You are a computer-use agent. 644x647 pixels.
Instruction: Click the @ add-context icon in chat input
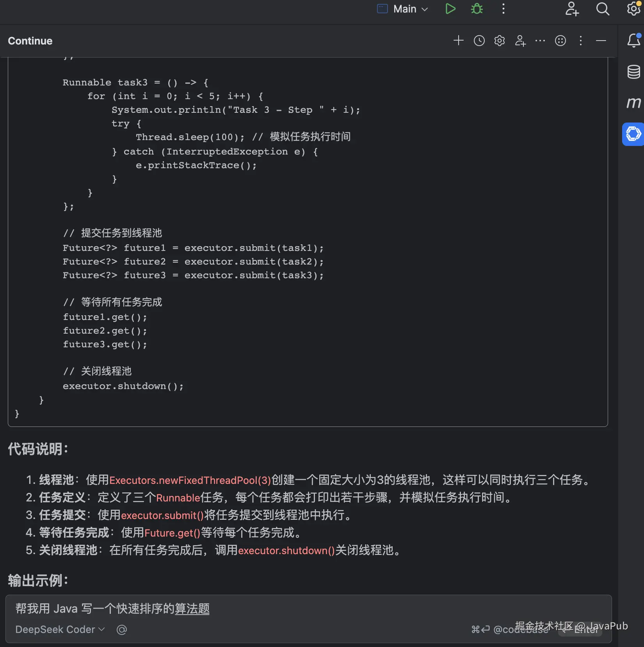coord(122,629)
